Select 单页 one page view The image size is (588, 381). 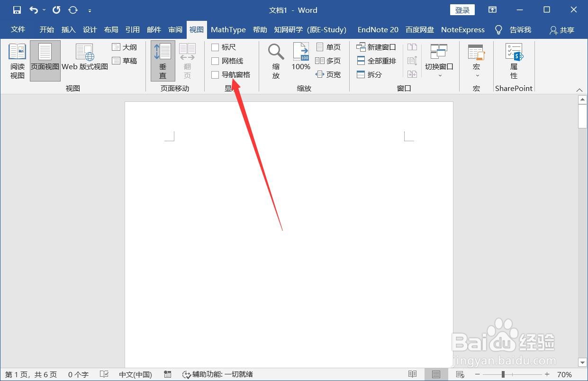328,47
